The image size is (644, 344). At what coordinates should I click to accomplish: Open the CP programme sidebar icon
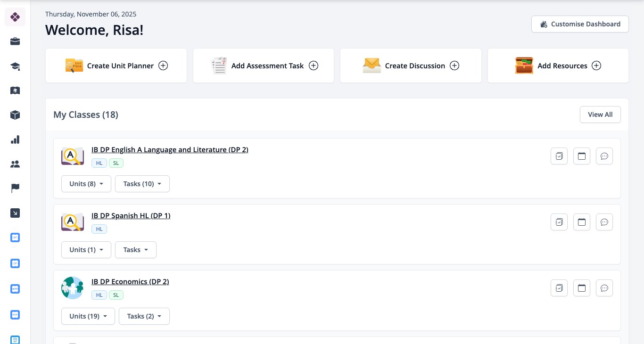[x=15, y=263]
